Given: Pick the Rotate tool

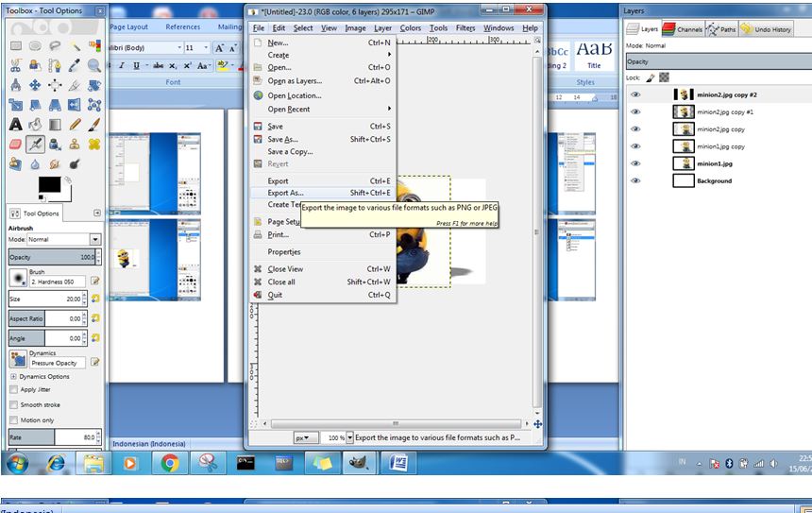Looking at the screenshot, I should coord(94,85).
